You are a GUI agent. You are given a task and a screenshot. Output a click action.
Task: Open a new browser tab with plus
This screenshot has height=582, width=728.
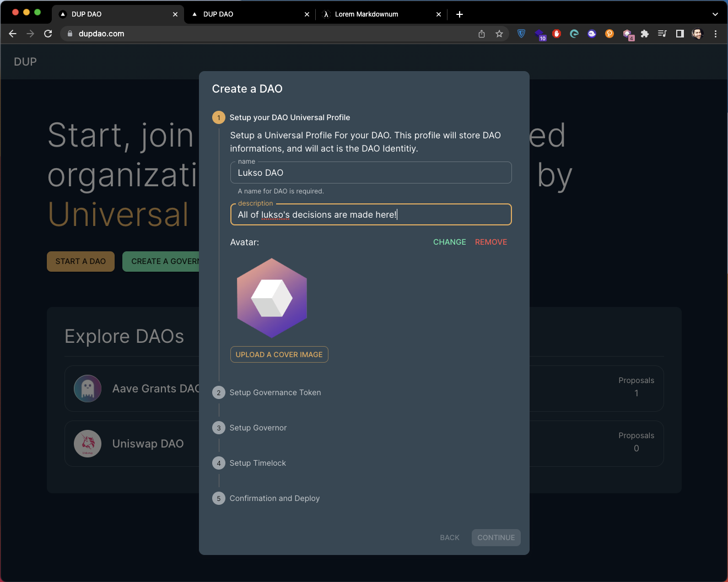tap(460, 14)
